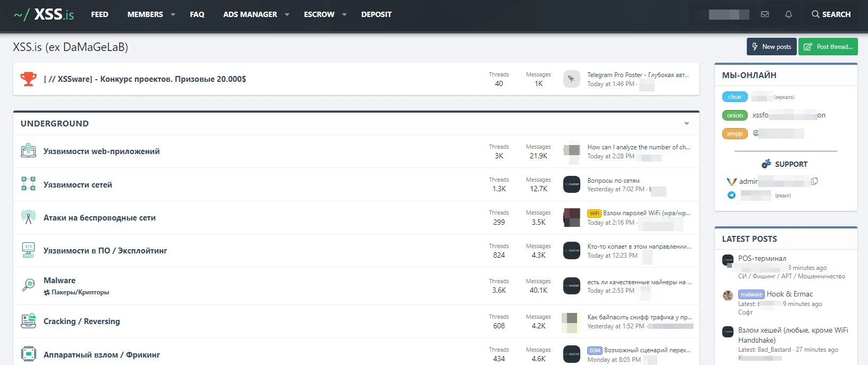Click the avatar beside Взлом хешей post
Screen dimensions: 868x365
coord(728,332)
